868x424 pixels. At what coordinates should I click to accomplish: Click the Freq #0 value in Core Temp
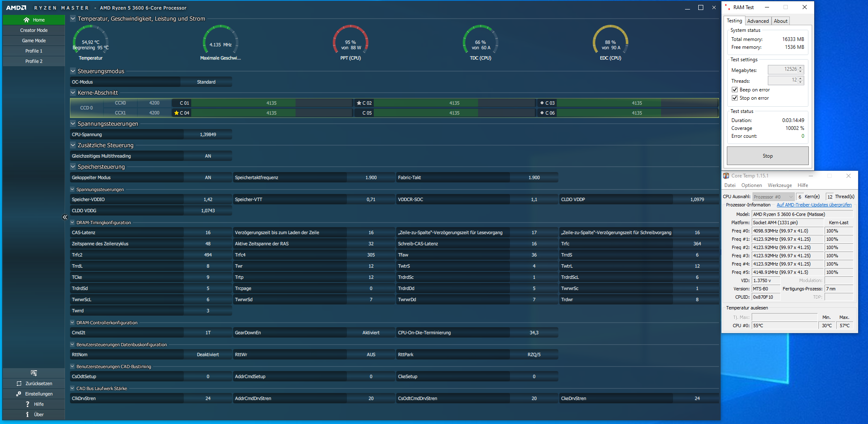click(788, 231)
